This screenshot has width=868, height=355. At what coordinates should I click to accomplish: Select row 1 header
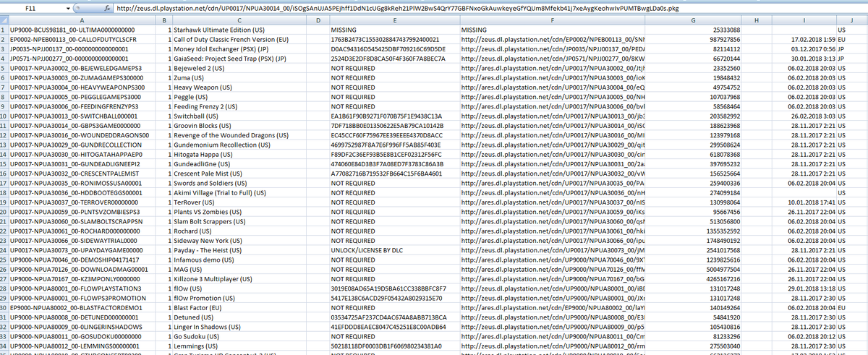(4, 30)
